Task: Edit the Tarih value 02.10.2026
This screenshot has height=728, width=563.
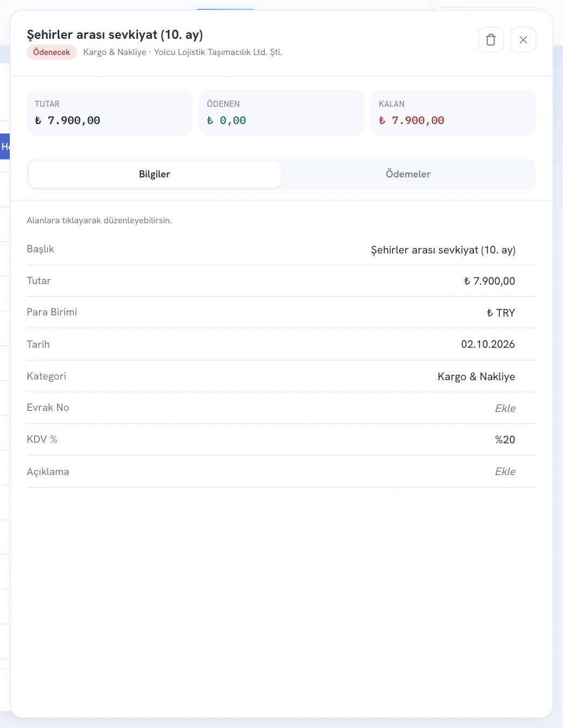Action: (488, 344)
